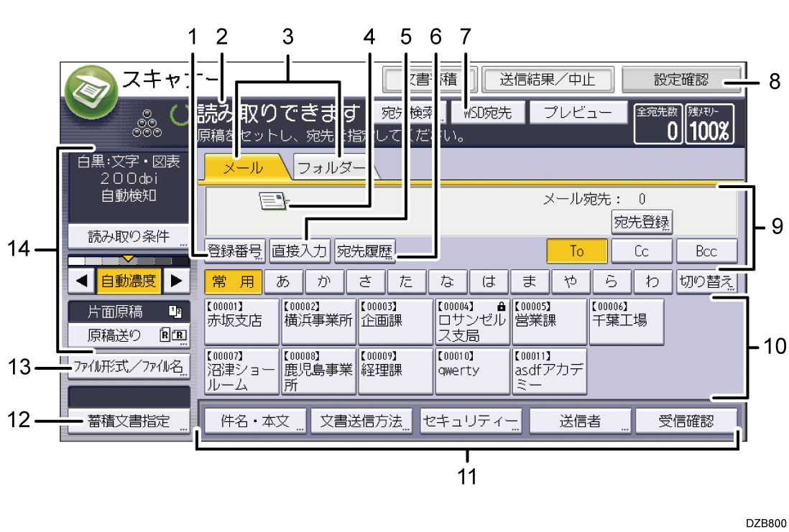This screenshot has height=532, width=789.
Task: Switch the address type to Cc
Action: pyautogui.click(x=641, y=251)
